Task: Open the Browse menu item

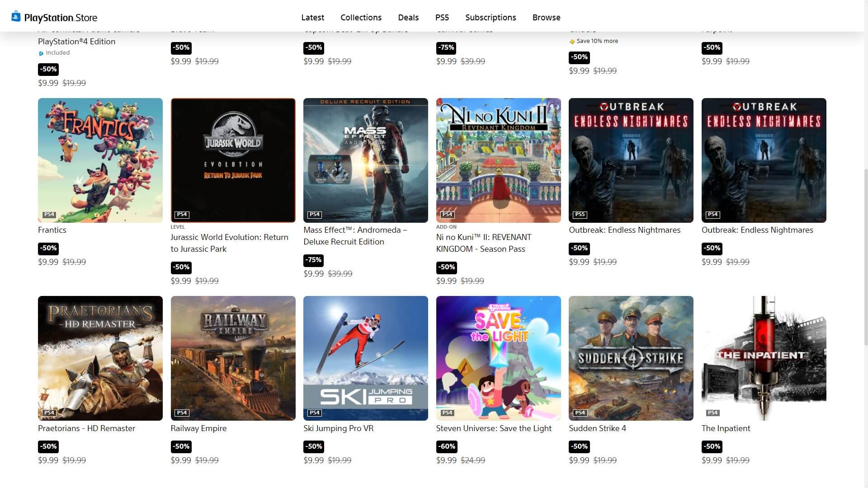Action: point(546,18)
